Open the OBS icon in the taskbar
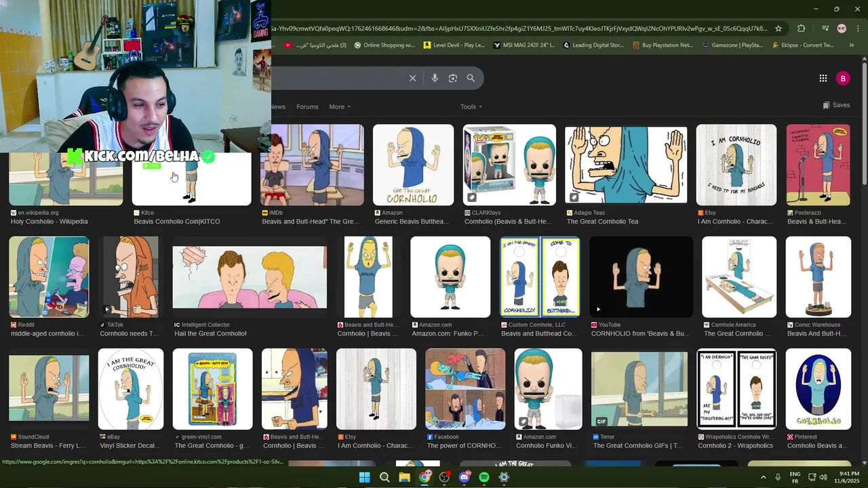This screenshot has width=868, height=488. pyautogui.click(x=444, y=477)
